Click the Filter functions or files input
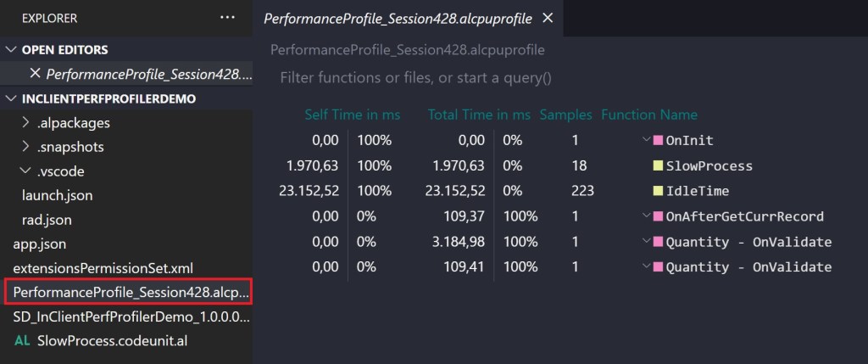Image resolution: width=868 pixels, height=364 pixels. click(415, 78)
